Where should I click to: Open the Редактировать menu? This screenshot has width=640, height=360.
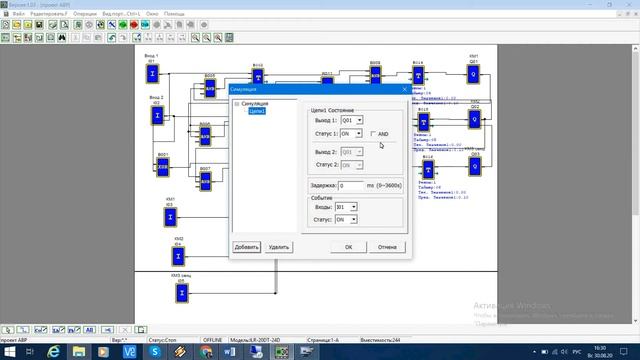click(49, 14)
